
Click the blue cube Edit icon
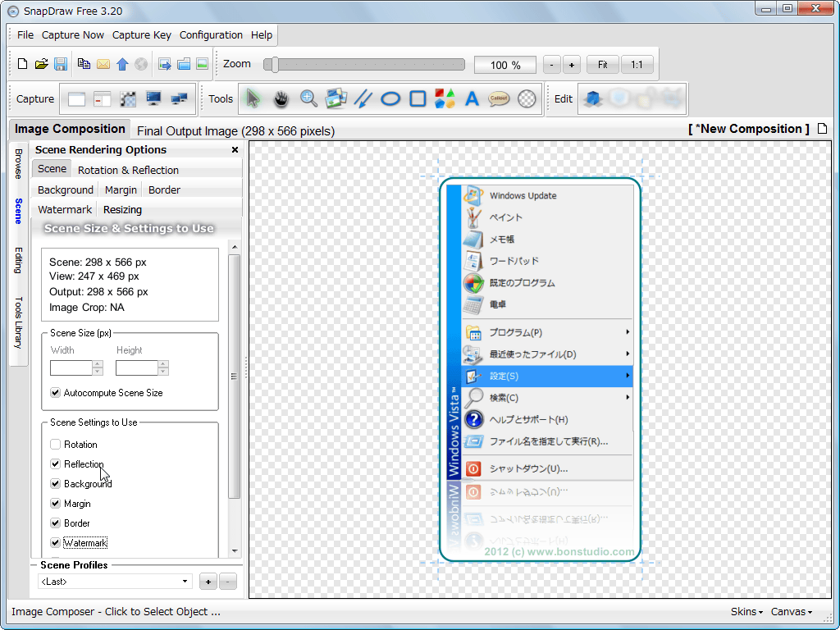coord(592,98)
